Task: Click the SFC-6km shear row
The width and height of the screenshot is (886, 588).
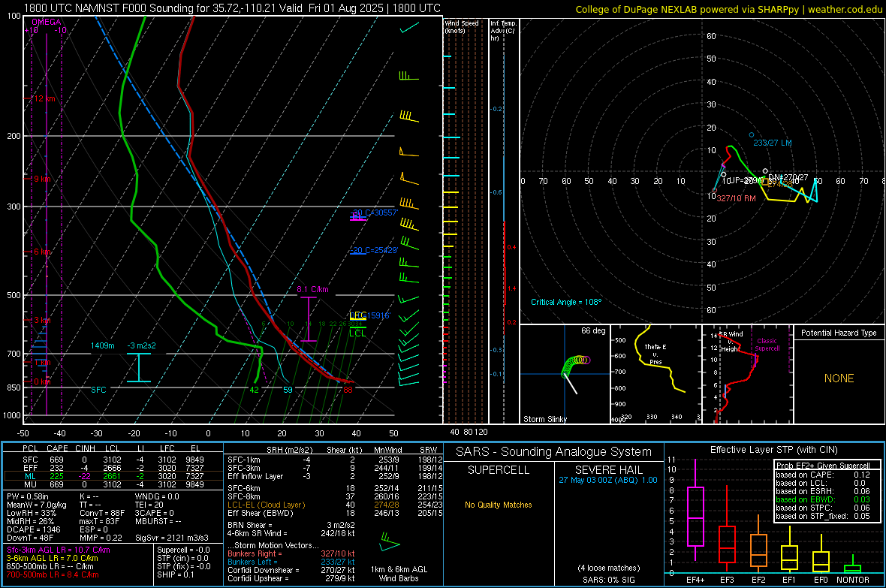Action: (x=335, y=488)
